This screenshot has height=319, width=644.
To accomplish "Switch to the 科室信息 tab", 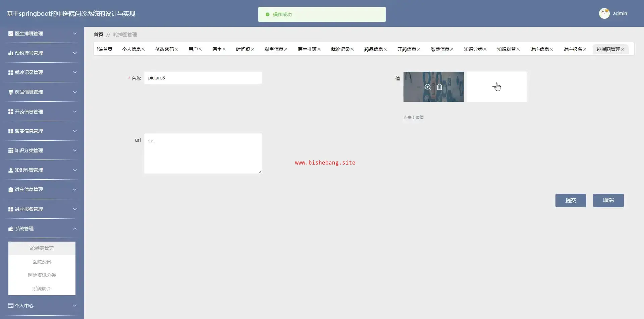I will coord(274,49).
